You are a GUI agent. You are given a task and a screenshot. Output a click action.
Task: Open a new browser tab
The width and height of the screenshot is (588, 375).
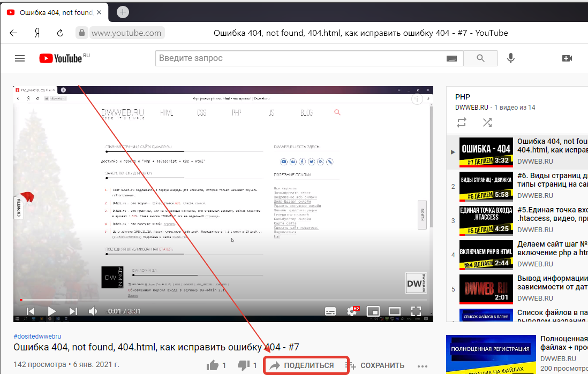(123, 12)
